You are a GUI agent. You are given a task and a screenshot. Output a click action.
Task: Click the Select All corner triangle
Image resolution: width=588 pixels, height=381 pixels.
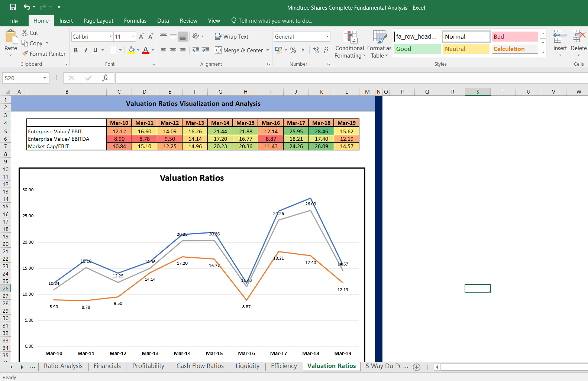[7, 92]
